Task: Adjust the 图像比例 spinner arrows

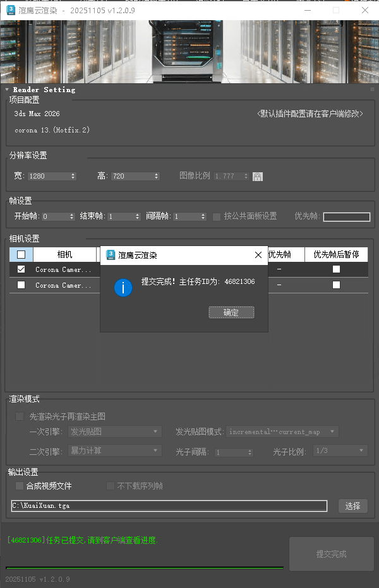Action: coord(246,176)
